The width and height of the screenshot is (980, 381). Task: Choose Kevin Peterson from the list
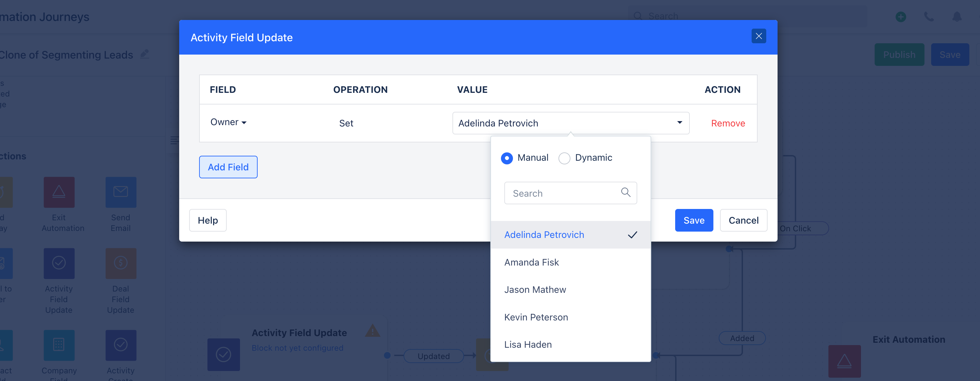pos(571,317)
